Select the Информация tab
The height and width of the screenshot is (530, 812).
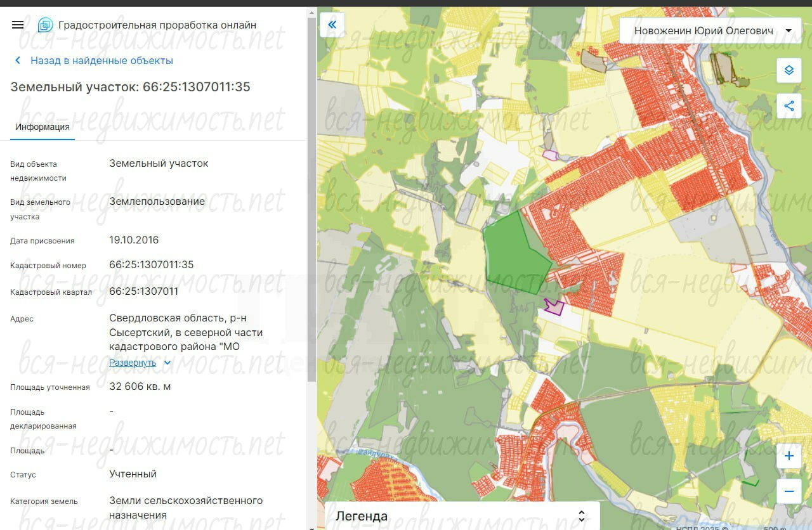click(43, 127)
